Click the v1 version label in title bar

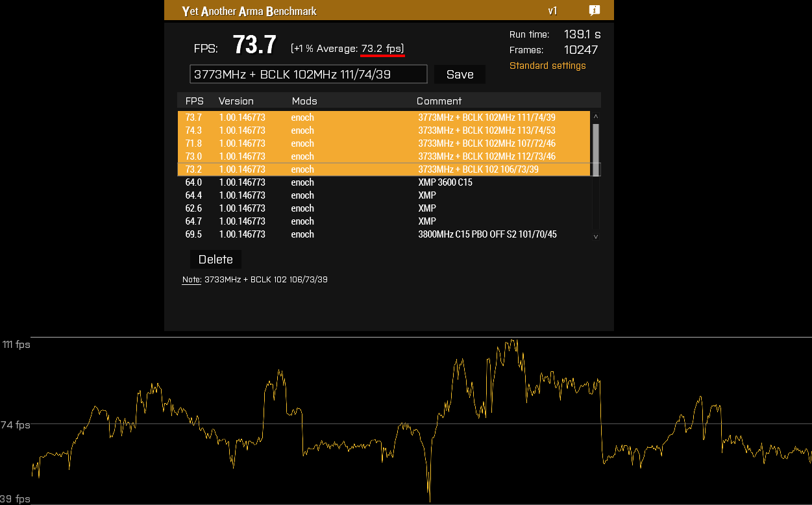553,11
